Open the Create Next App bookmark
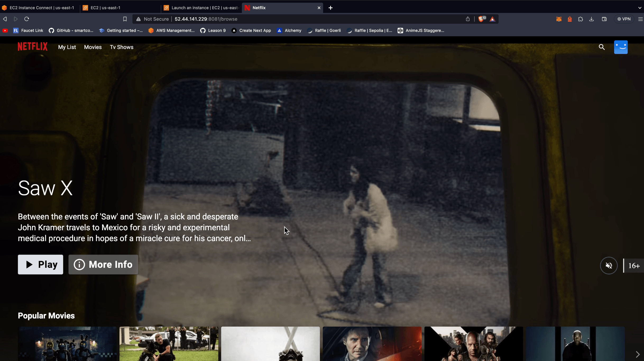Image resolution: width=644 pixels, height=361 pixels. (251, 30)
